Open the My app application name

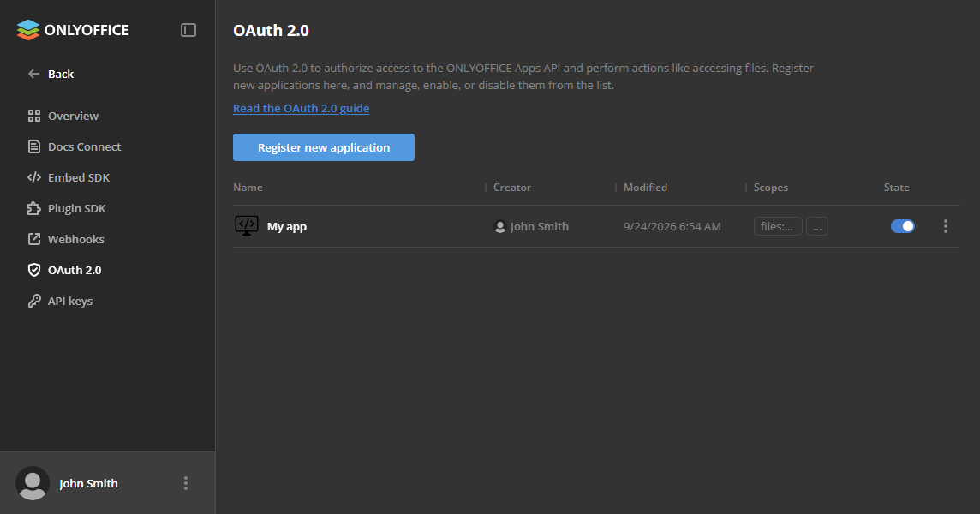(x=287, y=226)
